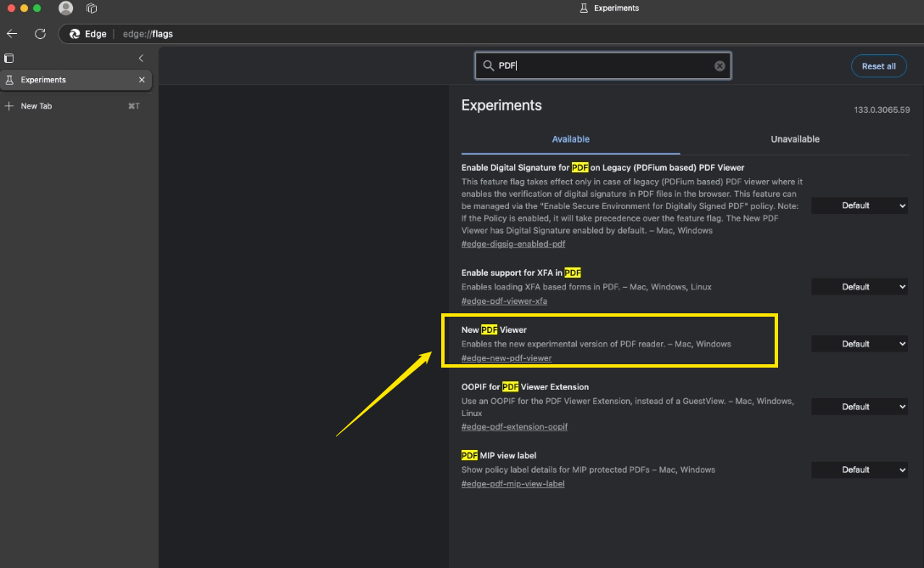Click the version number 133.0.3065.59
This screenshot has width=924, height=568.
[882, 110]
